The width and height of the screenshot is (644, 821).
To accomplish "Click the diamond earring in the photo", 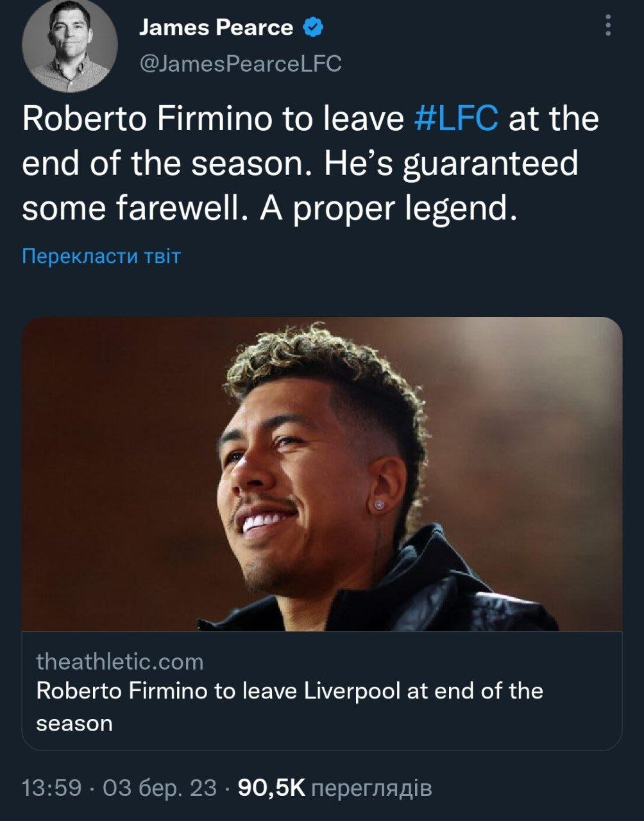I will coord(380,505).
